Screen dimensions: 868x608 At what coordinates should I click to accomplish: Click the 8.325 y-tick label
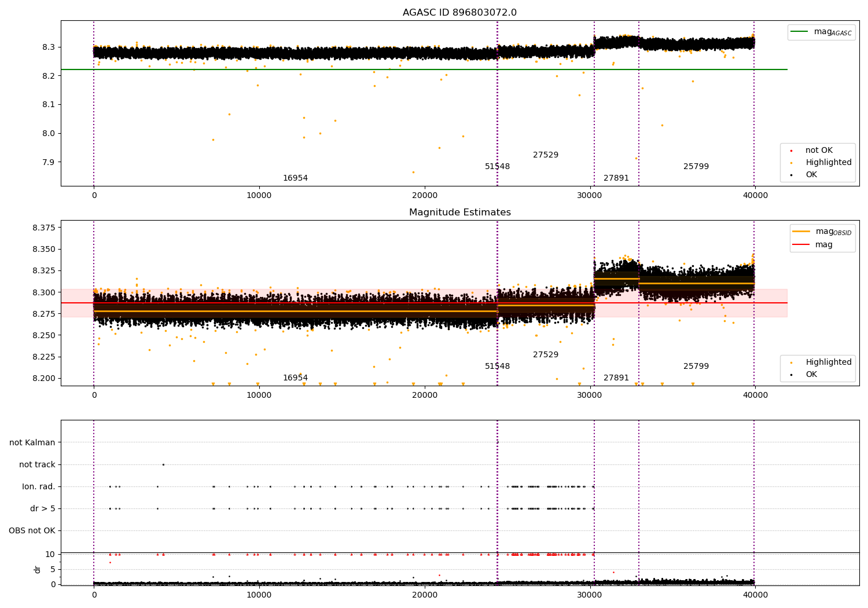44,271
